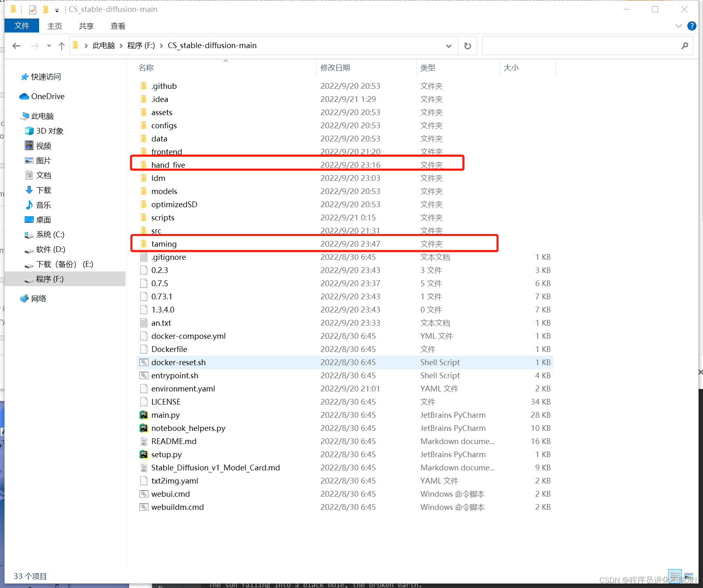Click the .gitignore text file icon
This screenshot has width=703, height=588.
144,257
